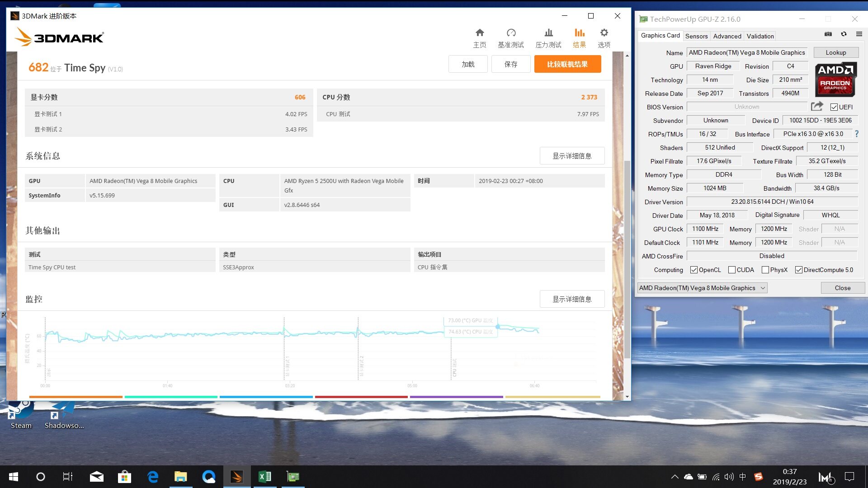Click the GPU-Z screenshot camera icon

828,34
